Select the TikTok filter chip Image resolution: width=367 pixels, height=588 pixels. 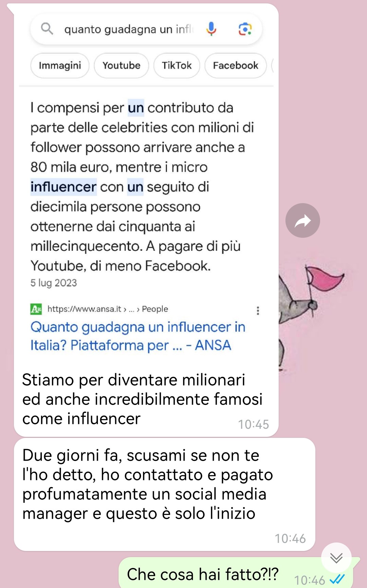[x=177, y=65]
